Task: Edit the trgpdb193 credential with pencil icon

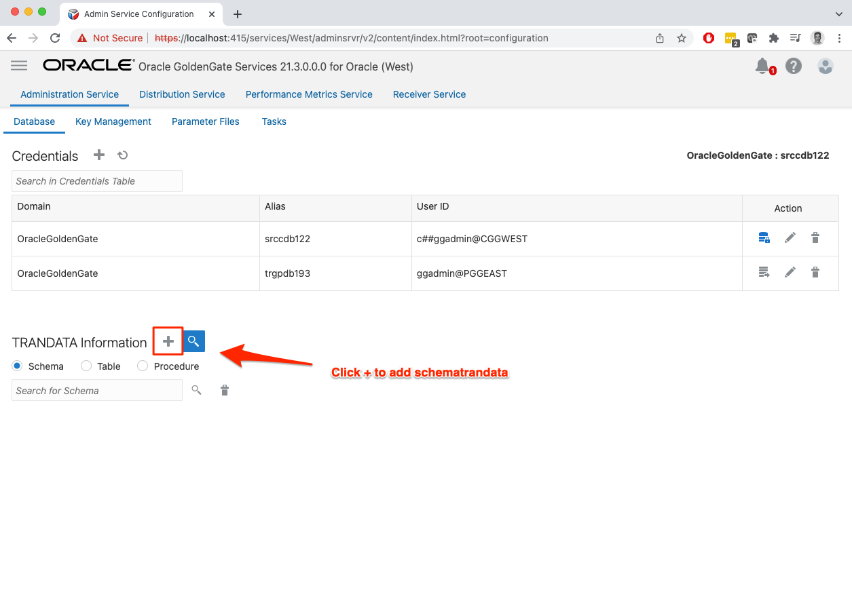Action: [x=790, y=273]
